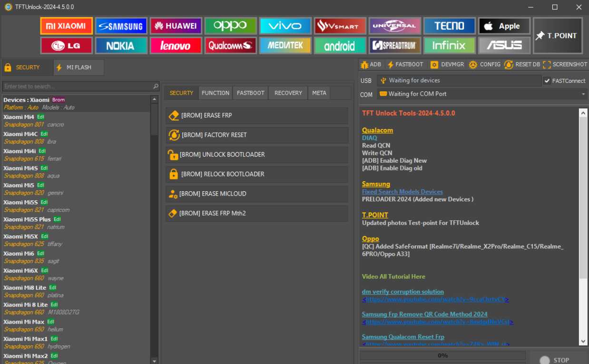Select the MEDIATEK brand logo
This screenshot has width=589, height=364.
[285, 45]
